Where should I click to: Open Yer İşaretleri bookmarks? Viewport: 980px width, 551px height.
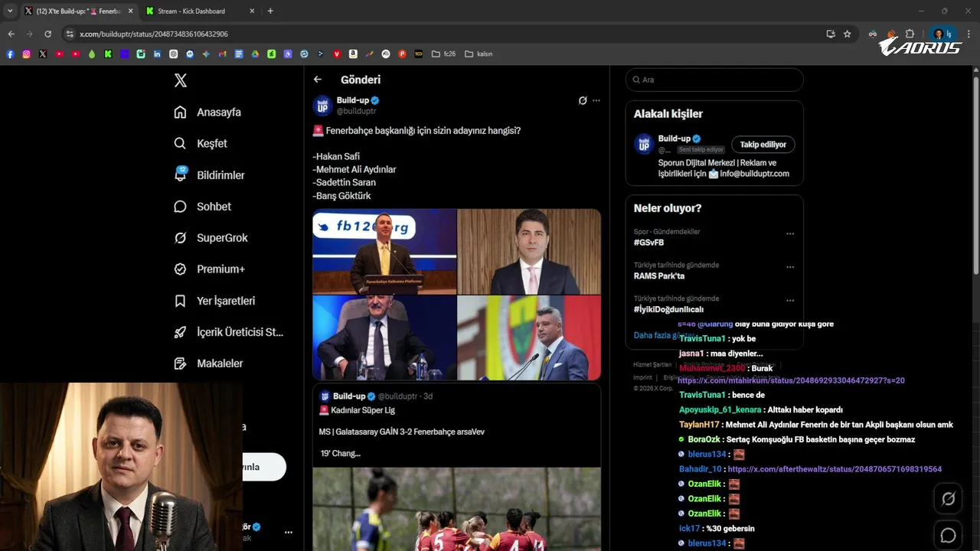214,301
